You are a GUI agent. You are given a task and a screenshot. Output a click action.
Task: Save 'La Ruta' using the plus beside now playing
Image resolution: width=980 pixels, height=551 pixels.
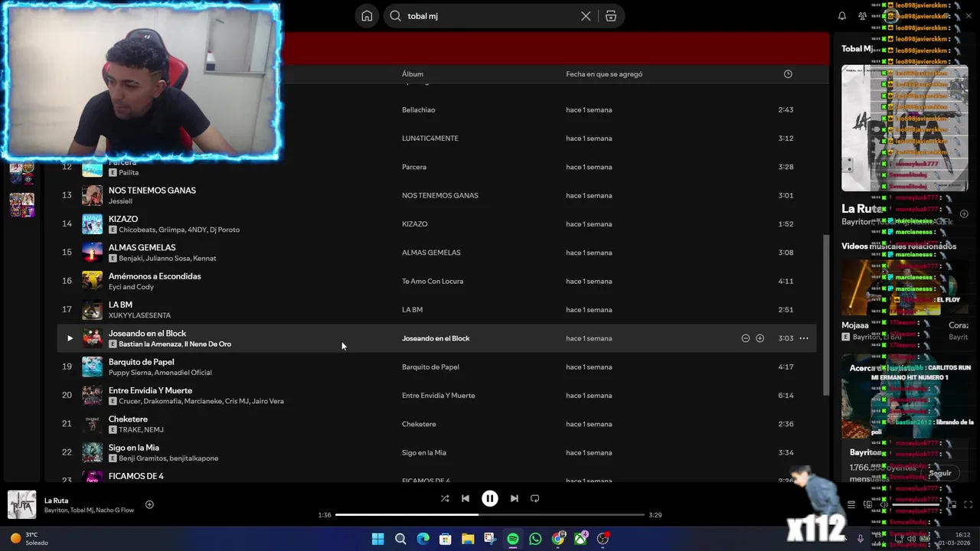(149, 504)
